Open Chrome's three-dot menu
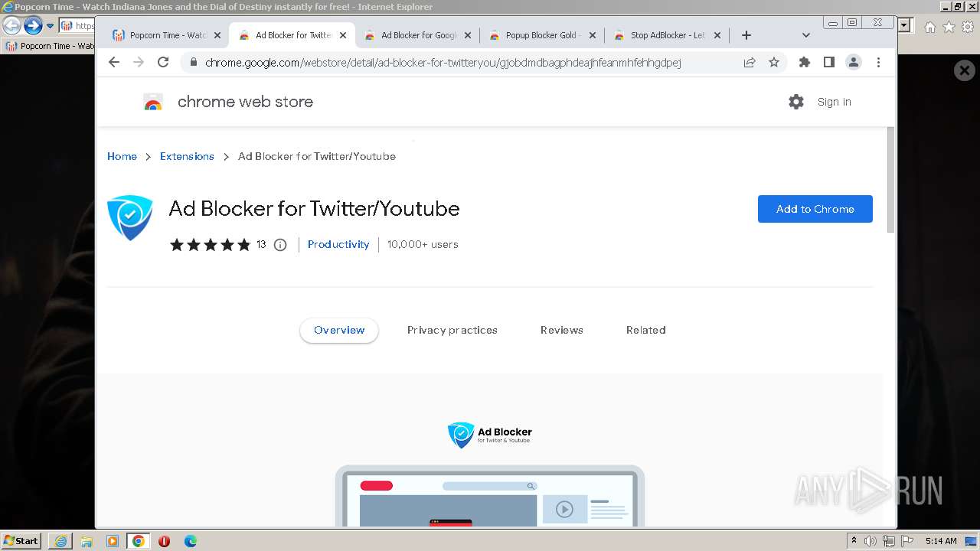 878,62
